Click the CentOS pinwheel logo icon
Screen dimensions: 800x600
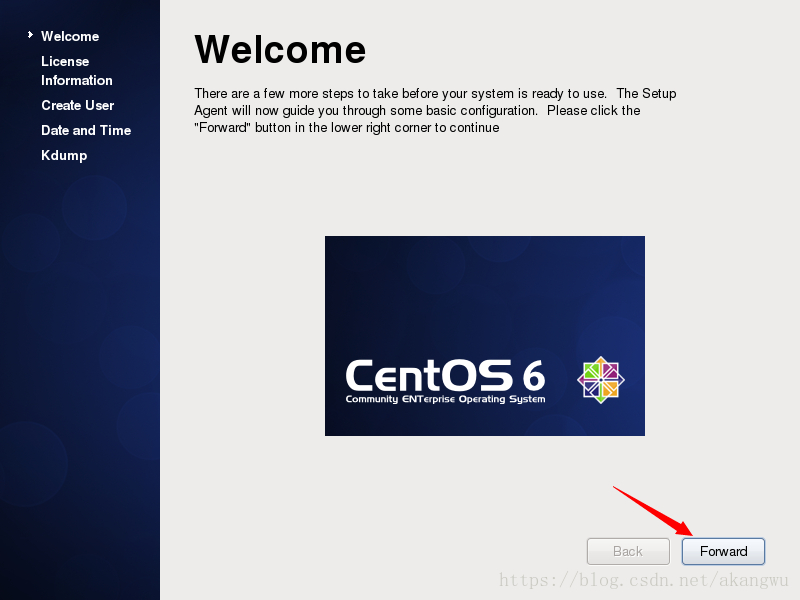tap(601, 380)
